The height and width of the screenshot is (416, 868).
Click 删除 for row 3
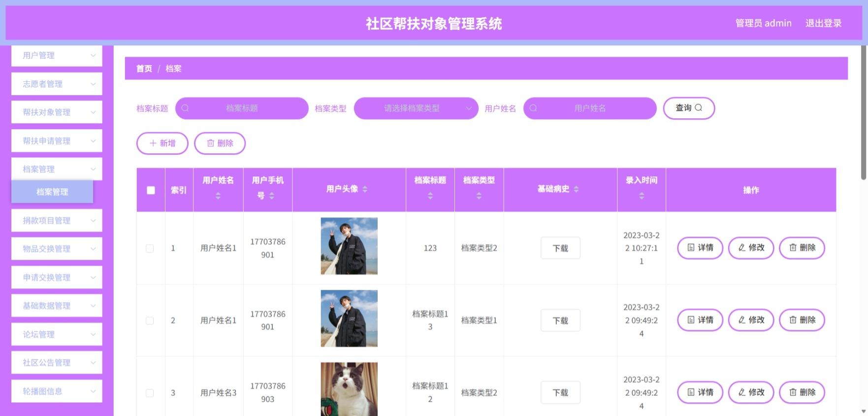click(802, 392)
